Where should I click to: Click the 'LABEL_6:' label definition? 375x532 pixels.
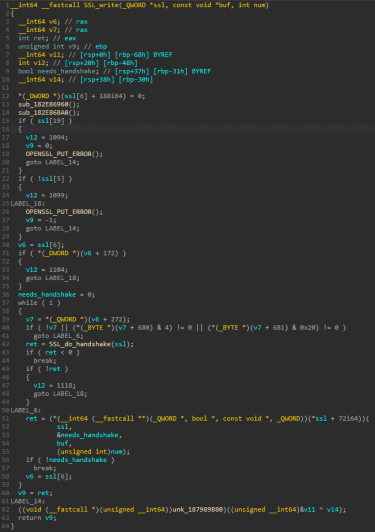point(25,411)
